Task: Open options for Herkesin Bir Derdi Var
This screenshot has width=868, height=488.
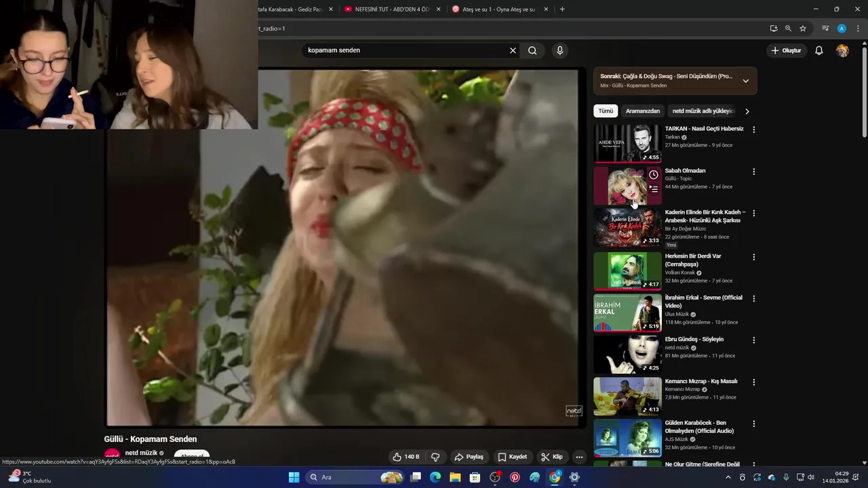Action: point(753,257)
